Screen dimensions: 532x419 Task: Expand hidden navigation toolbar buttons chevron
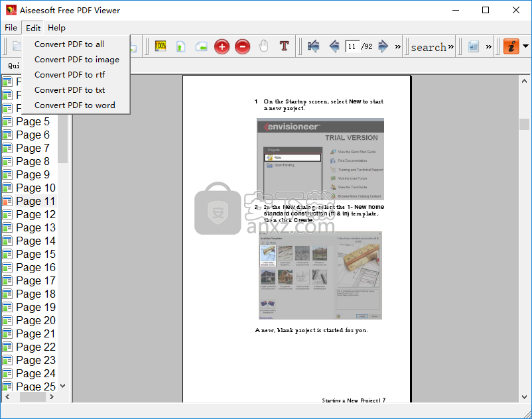397,46
